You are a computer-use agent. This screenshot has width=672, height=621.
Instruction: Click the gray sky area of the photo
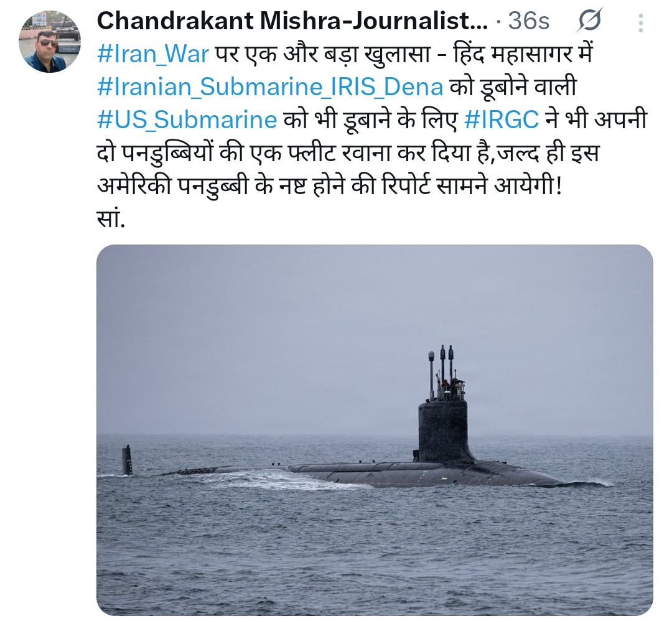pyautogui.click(x=375, y=325)
